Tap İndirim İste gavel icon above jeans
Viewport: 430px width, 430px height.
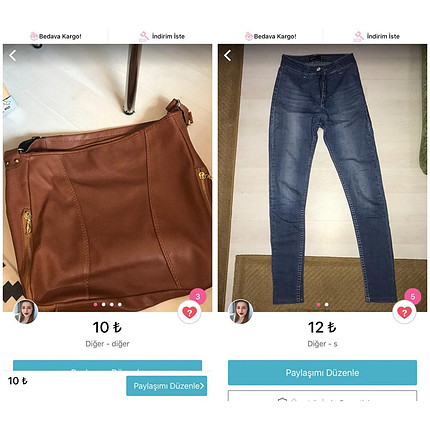(359, 36)
